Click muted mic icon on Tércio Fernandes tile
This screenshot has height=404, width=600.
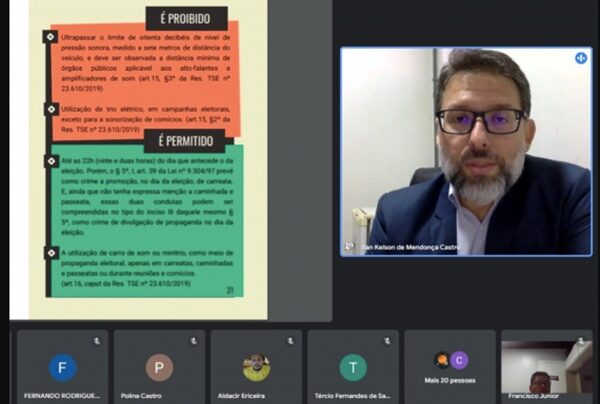coord(388,341)
